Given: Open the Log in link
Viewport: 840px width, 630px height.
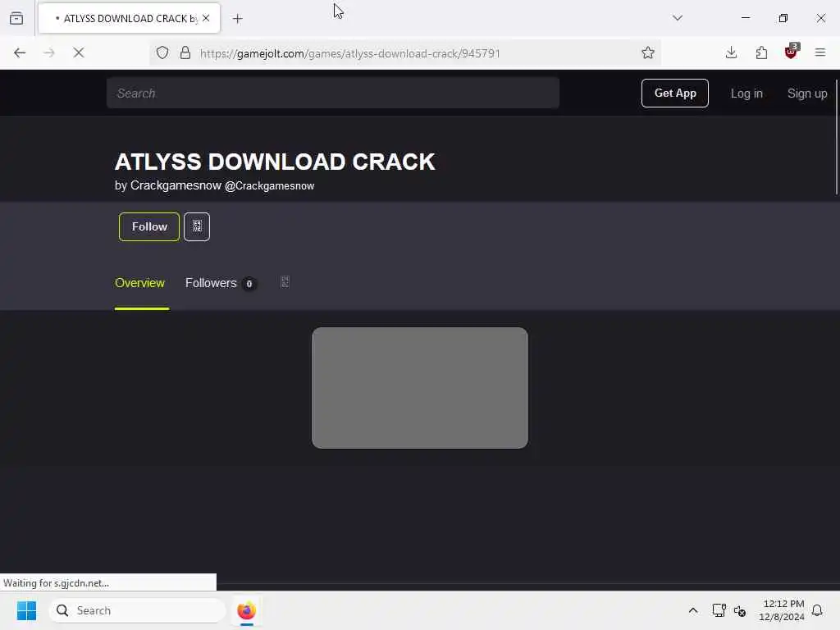Looking at the screenshot, I should [746, 94].
